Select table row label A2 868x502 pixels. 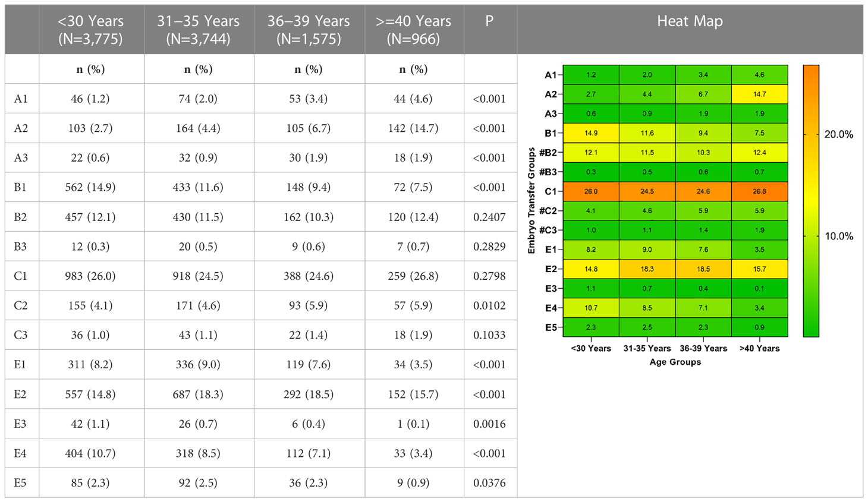pos(21,128)
